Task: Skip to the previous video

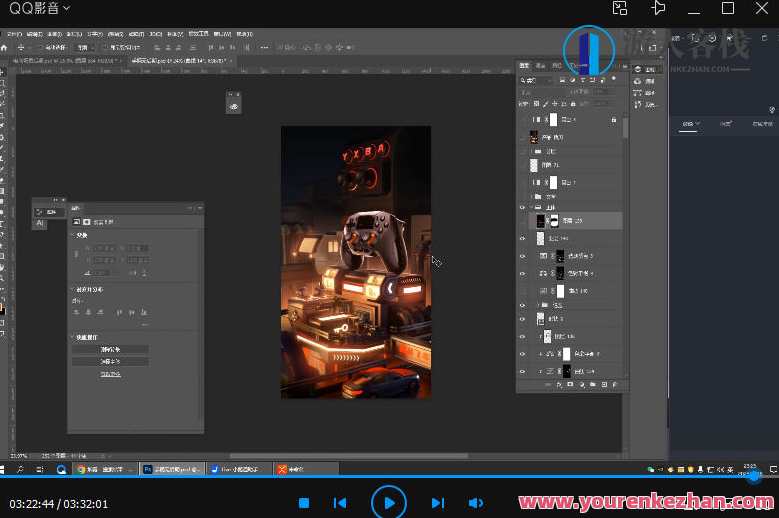Action: point(340,503)
